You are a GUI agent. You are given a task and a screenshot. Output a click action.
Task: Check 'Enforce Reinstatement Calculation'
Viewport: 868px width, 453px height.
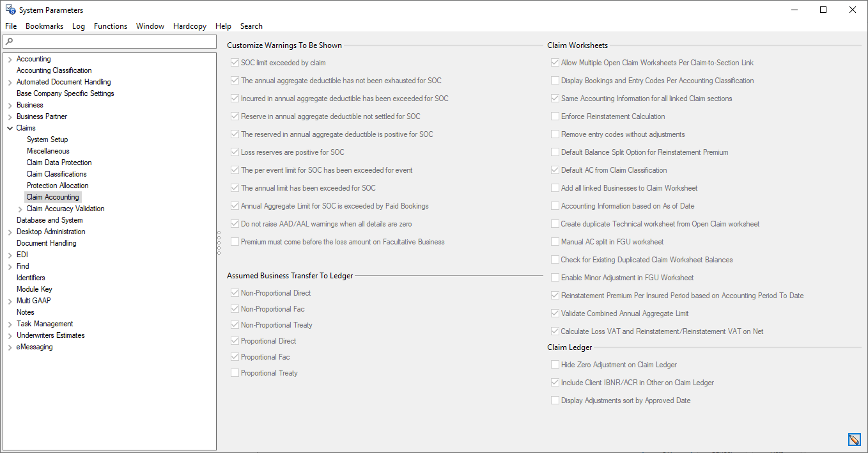click(555, 116)
